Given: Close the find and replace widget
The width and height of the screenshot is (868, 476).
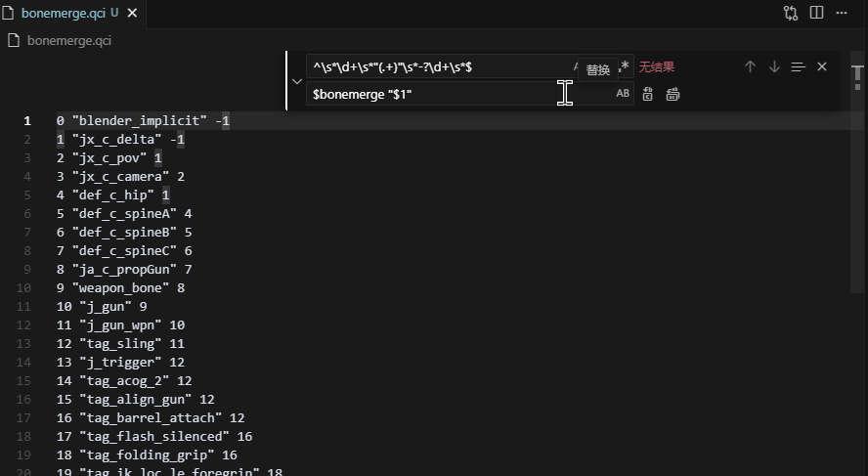Looking at the screenshot, I should point(822,67).
